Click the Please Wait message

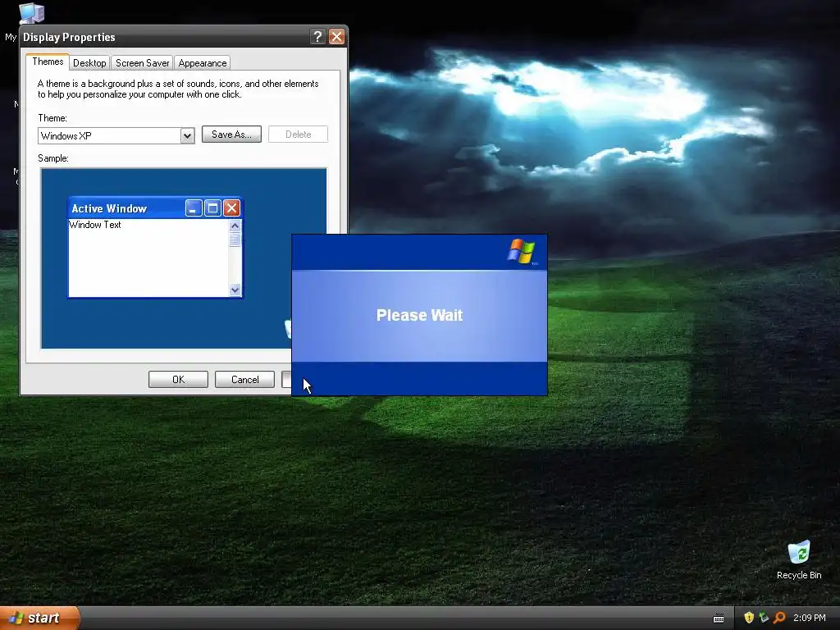pyautogui.click(x=419, y=315)
